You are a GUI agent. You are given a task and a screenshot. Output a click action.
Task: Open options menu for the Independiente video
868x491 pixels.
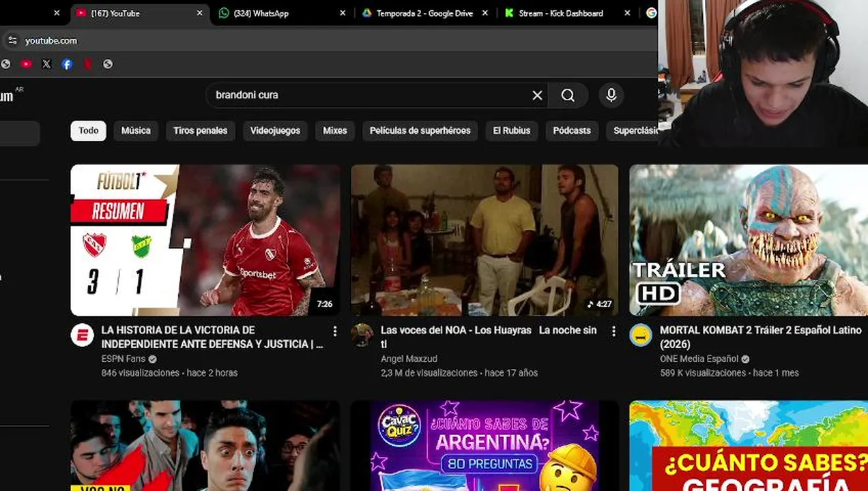(334, 331)
